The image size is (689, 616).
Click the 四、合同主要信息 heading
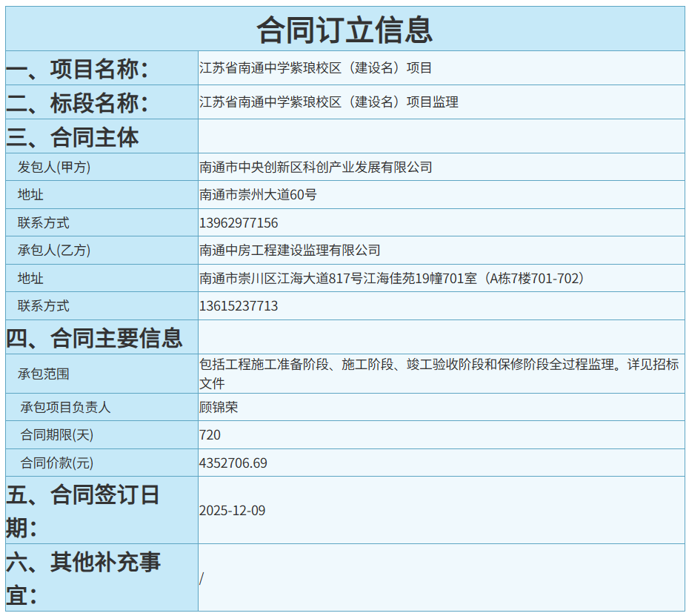94,338
